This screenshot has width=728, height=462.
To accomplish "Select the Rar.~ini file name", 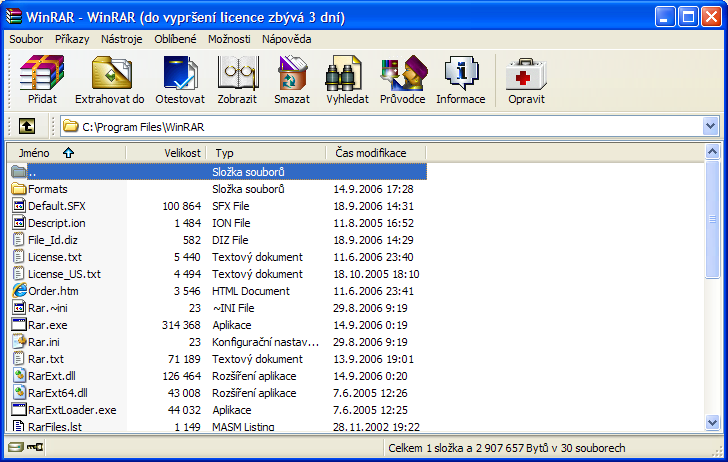I will pyautogui.click(x=47, y=308).
